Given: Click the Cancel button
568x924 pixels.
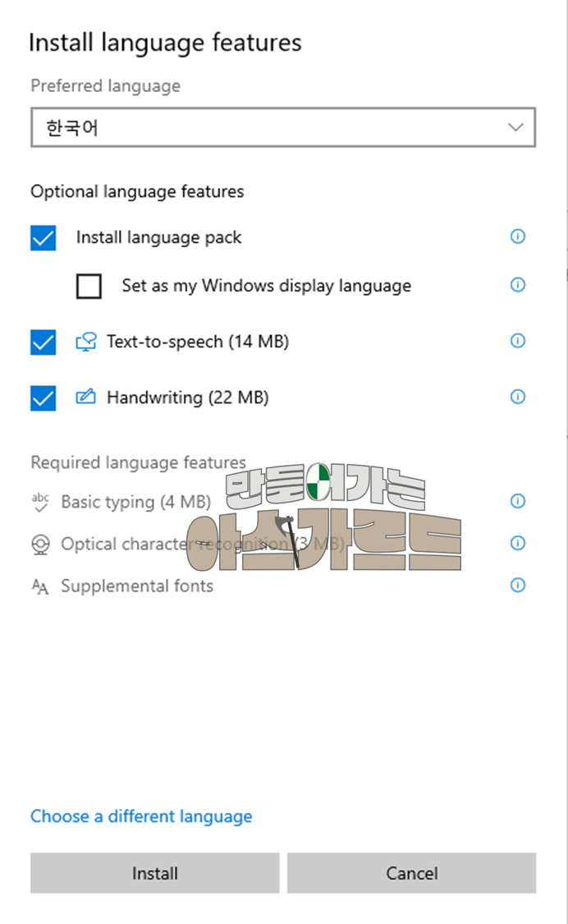Looking at the screenshot, I should [412, 873].
